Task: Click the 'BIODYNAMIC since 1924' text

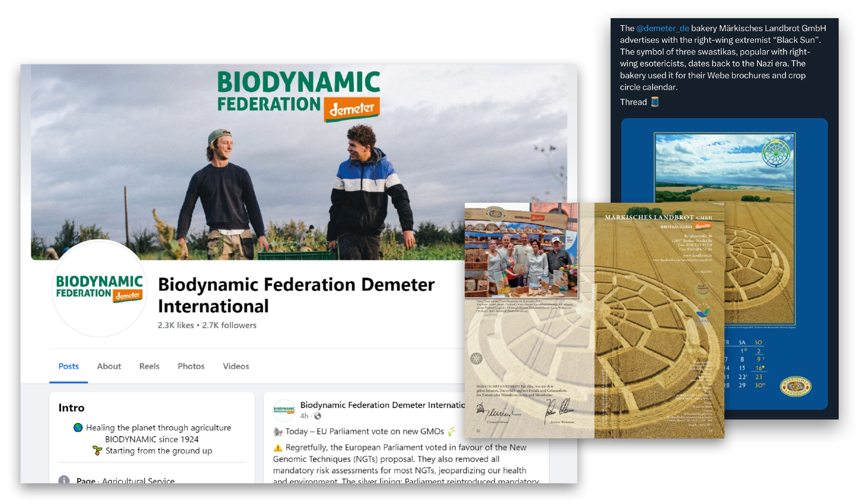Action: [152, 439]
